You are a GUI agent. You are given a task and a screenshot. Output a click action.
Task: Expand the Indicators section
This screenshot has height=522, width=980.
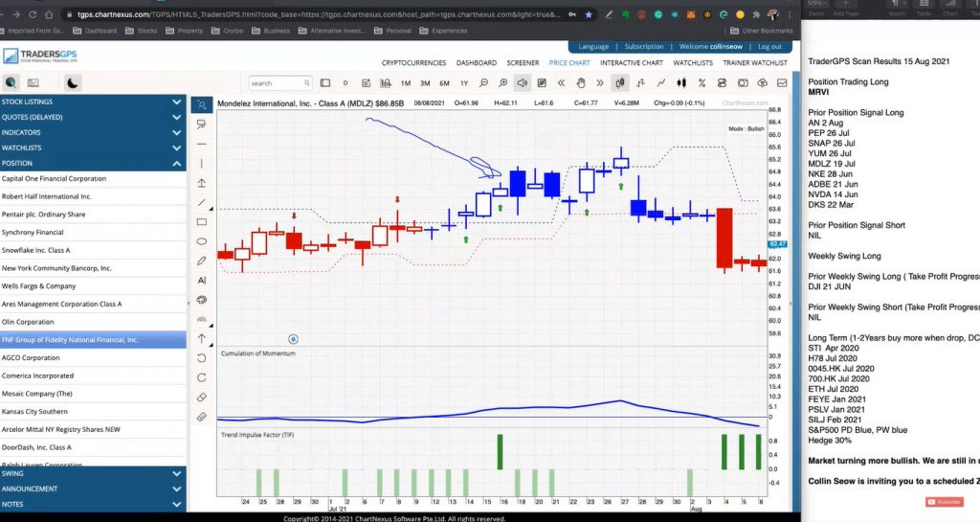coord(93,132)
